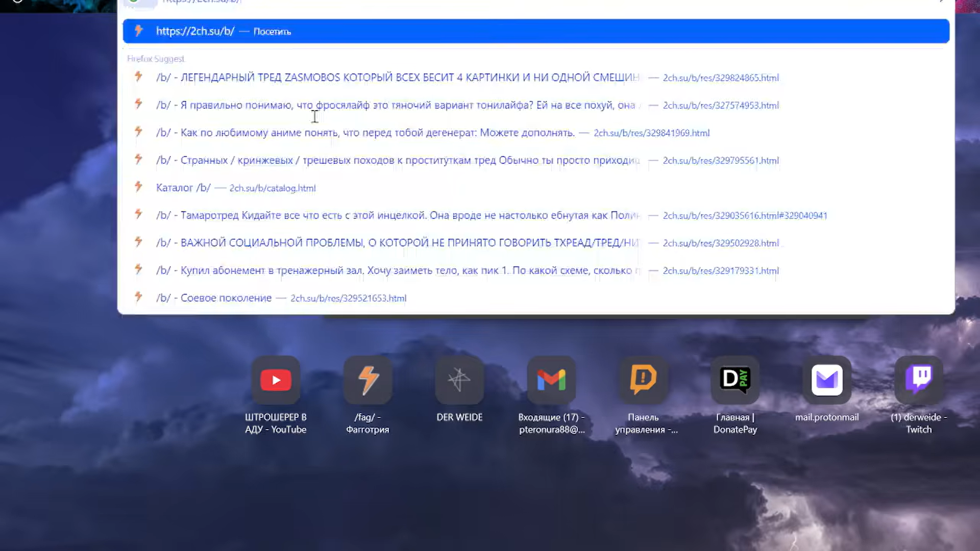This screenshot has width=980, height=551.
Task: Select the Каталог /b/ suggestion
Action: pos(183,188)
